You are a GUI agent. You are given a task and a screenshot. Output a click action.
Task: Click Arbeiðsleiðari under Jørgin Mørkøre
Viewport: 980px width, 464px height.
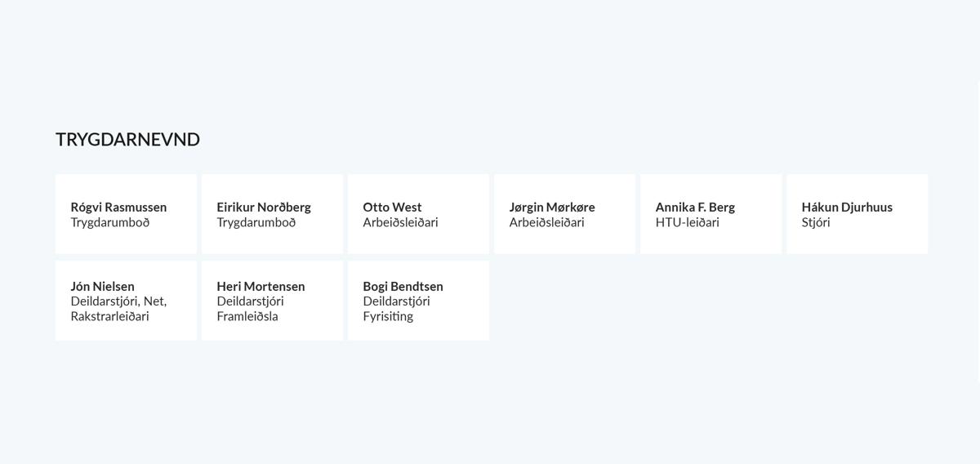[546, 222]
